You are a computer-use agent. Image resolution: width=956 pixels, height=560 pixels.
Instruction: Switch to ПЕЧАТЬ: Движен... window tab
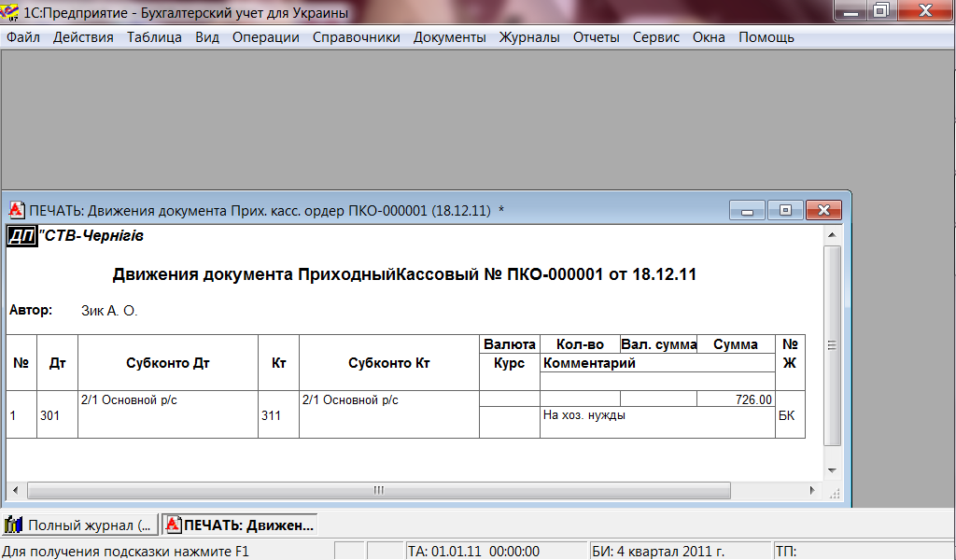coord(239,525)
